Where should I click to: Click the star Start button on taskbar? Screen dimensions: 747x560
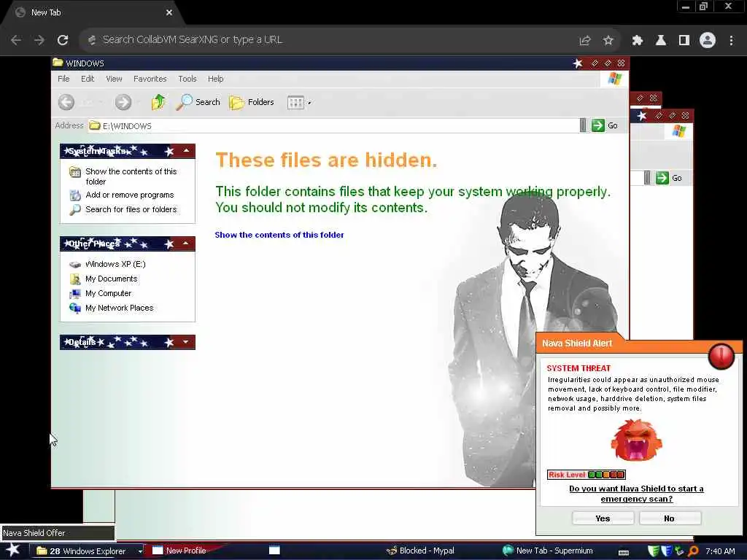[x=13, y=550]
